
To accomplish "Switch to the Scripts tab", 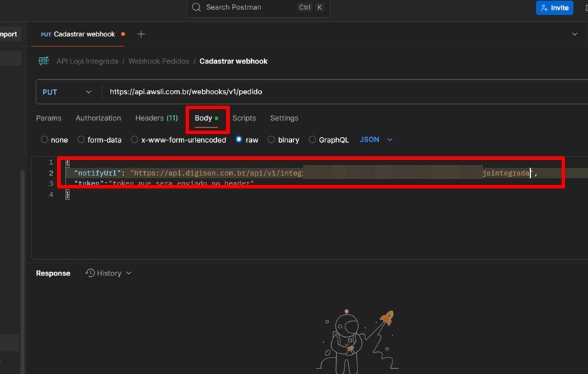I will pyautogui.click(x=244, y=118).
